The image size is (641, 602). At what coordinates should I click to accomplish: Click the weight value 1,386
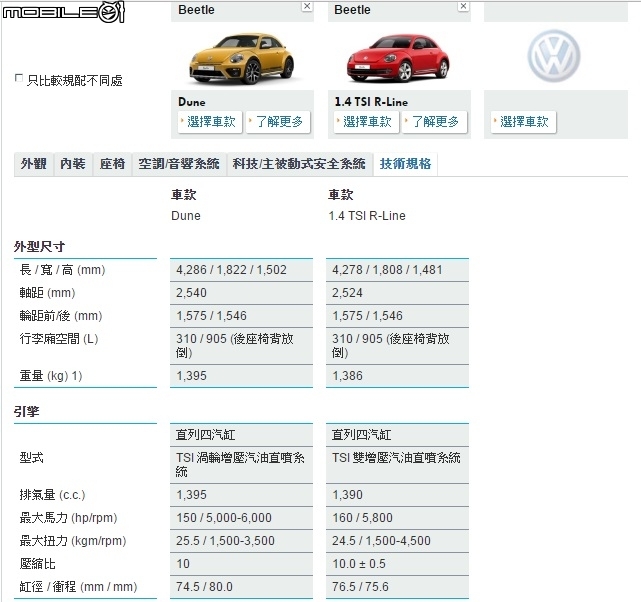tap(347, 376)
